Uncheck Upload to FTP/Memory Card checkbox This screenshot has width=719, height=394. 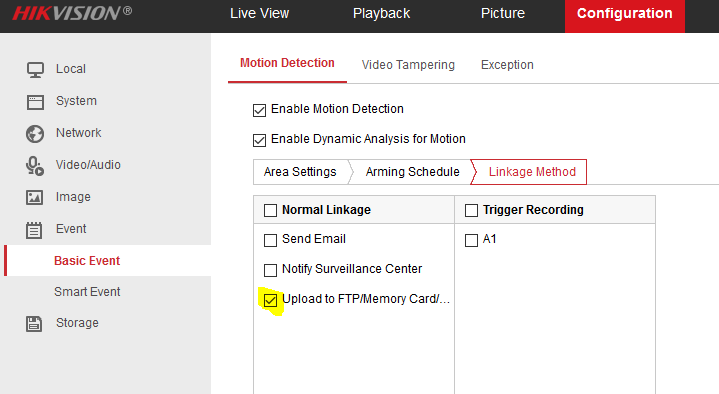(271, 300)
